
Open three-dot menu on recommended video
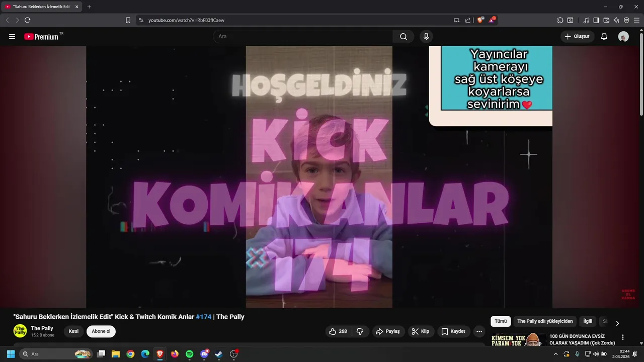(x=623, y=337)
